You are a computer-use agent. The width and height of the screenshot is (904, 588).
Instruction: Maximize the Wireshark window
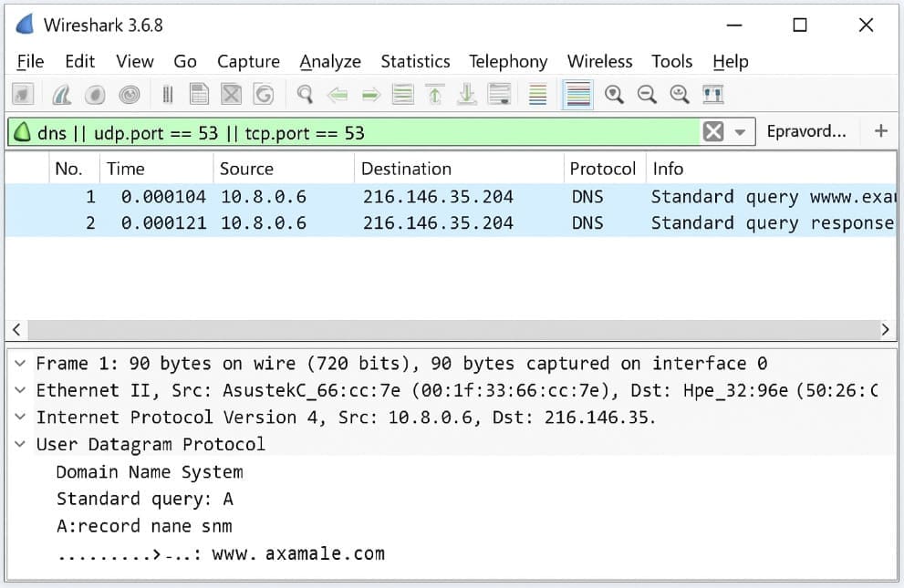(800, 25)
